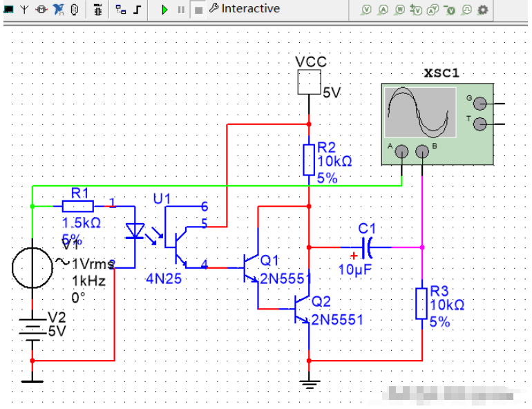
Task: Place a current probe from the toolbar
Action: [383, 10]
